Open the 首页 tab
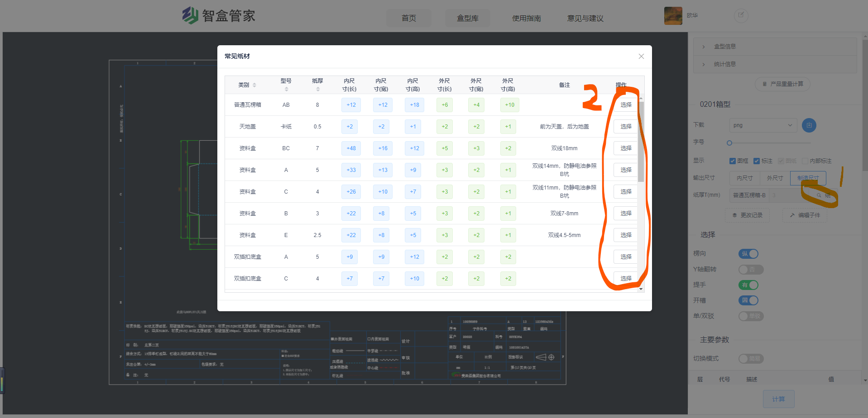Viewport: 868px width, 418px height. click(x=409, y=18)
